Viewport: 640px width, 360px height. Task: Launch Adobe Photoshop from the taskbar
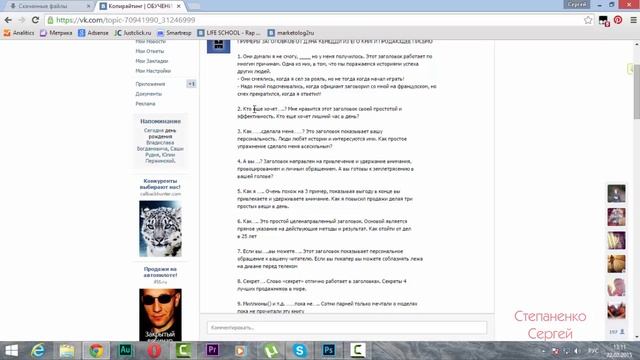329,350
